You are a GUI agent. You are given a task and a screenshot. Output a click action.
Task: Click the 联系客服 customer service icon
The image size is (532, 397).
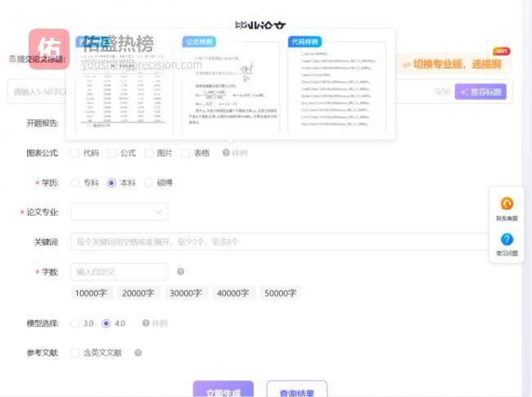pos(507,205)
